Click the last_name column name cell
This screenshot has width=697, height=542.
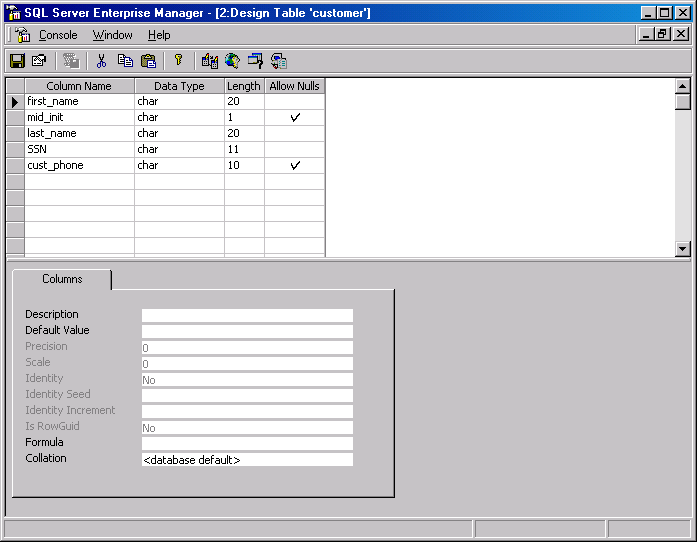(x=80, y=133)
